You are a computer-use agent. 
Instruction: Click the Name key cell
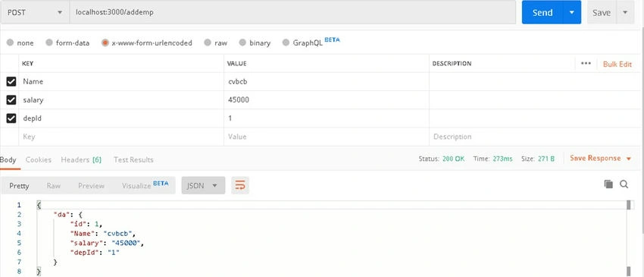[121, 81]
